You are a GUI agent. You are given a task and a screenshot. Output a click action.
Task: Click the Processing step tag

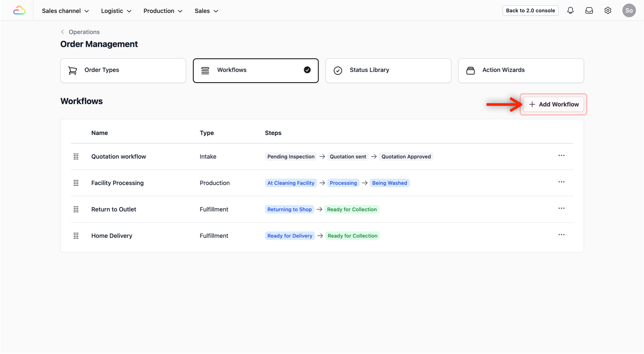(x=343, y=183)
